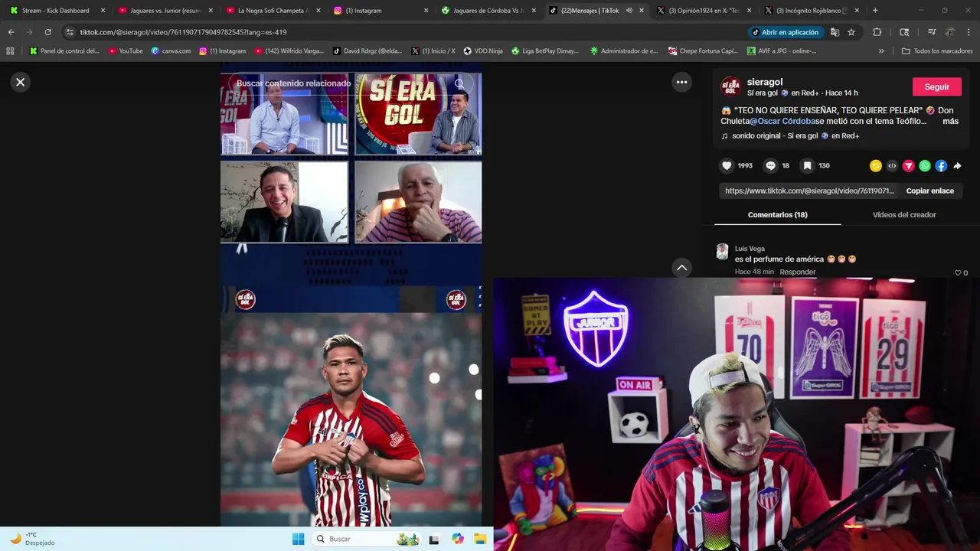Screen dimensions: 980x551
Task: Open weather widget showing Despejado
Action: pos(32,539)
